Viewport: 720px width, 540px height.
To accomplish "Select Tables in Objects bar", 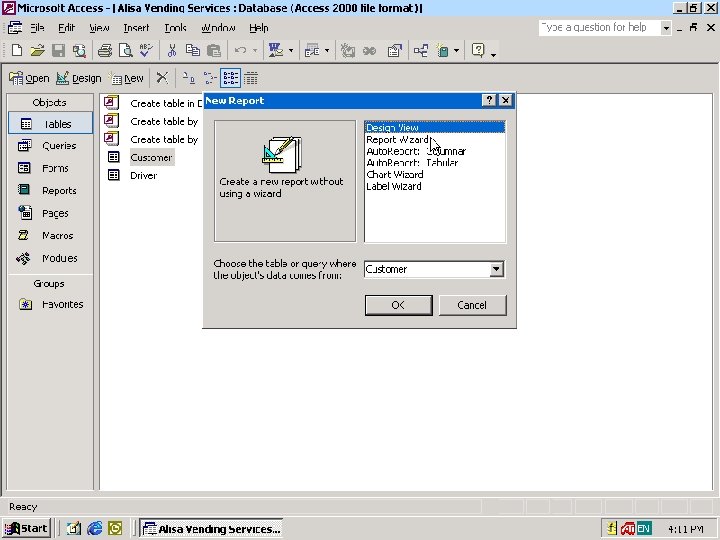I will (51, 124).
